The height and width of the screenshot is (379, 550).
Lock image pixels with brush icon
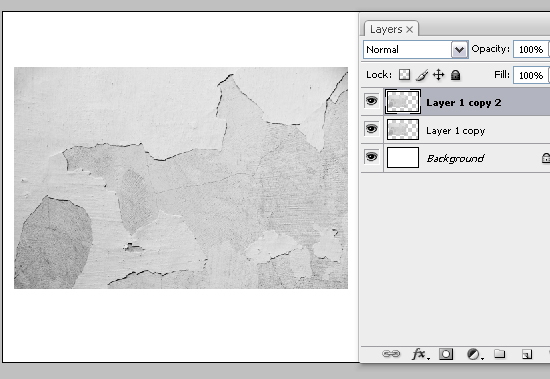click(x=422, y=75)
